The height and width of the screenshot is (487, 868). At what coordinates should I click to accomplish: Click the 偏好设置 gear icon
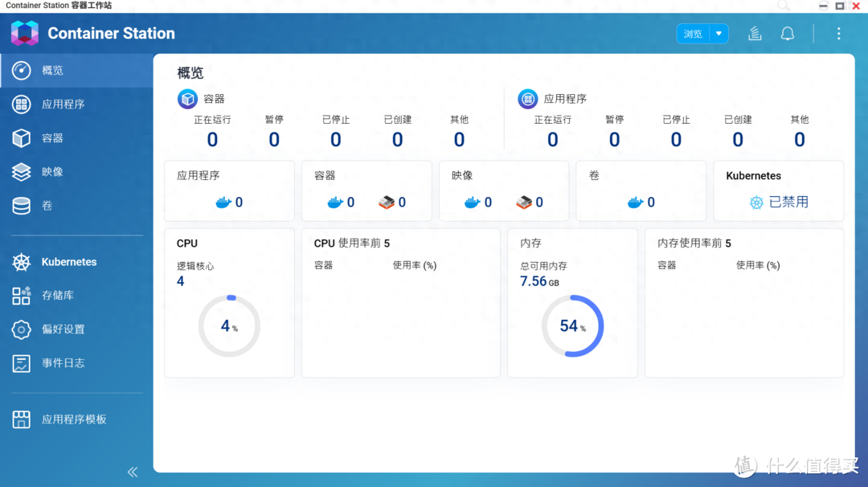(x=22, y=329)
